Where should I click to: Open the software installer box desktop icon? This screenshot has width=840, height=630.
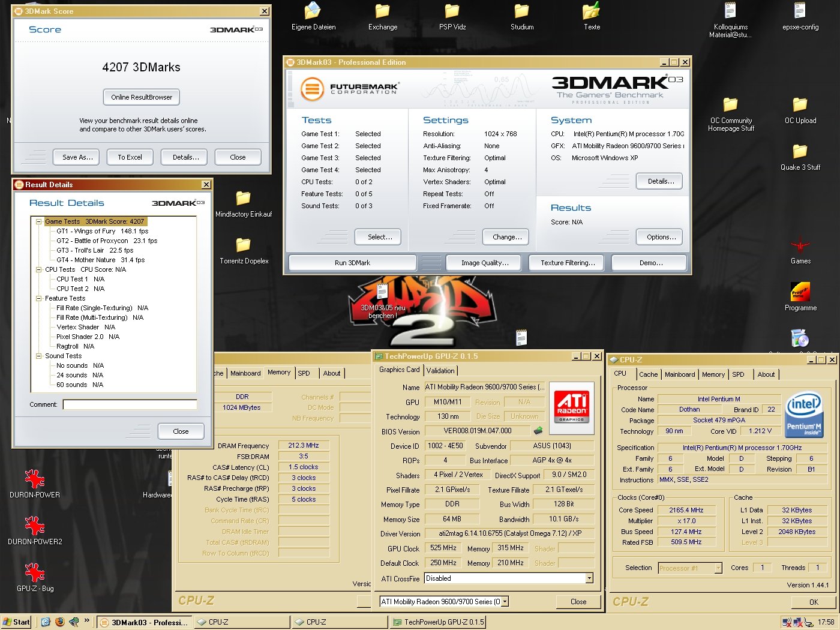click(800, 338)
